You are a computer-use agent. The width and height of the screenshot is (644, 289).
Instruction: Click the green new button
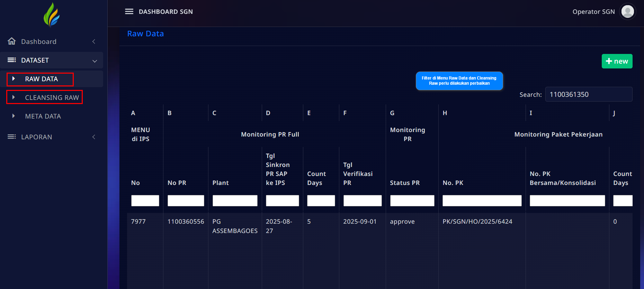[x=617, y=61]
